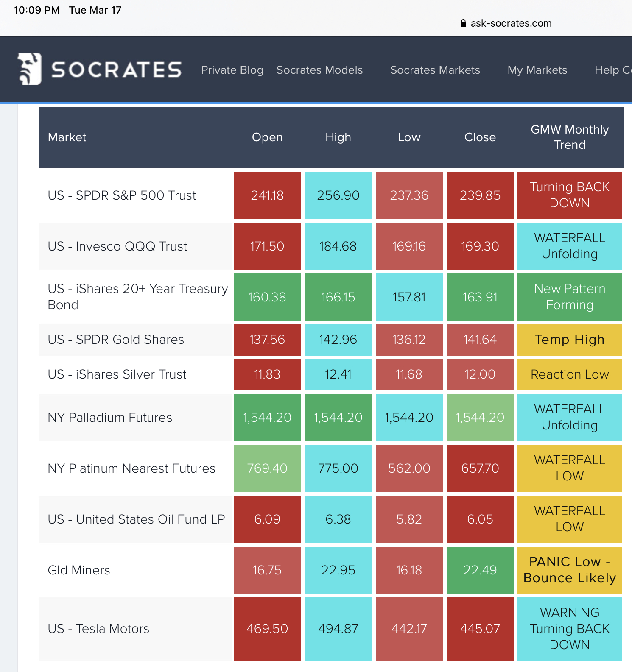Click the Tesla Low value 442.17
This screenshot has width=632, height=672.
(x=409, y=629)
